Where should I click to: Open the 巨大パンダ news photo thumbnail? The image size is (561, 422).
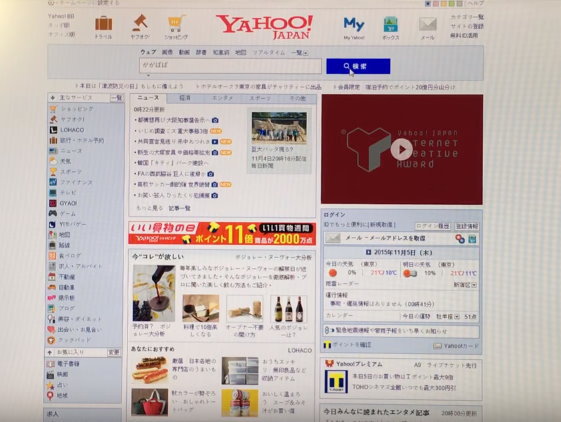(279, 128)
